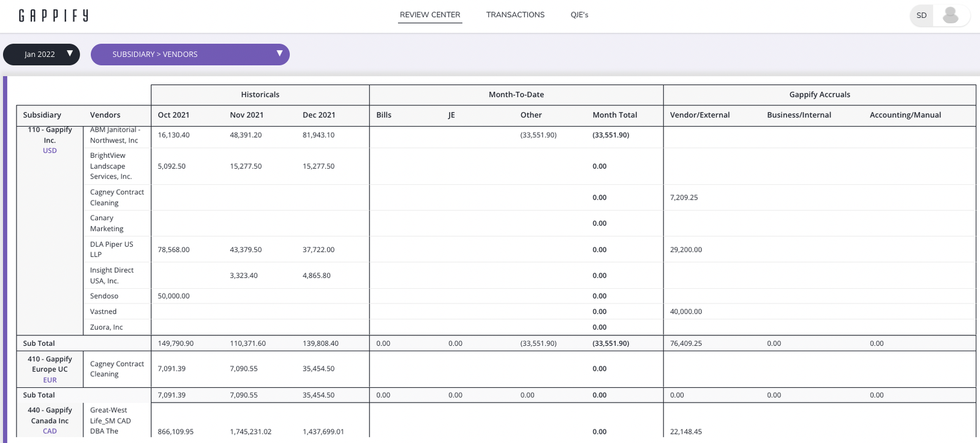This screenshot has width=980, height=443.
Task: Select vendor Insight Direct USA, Inc.
Action: point(111,275)
